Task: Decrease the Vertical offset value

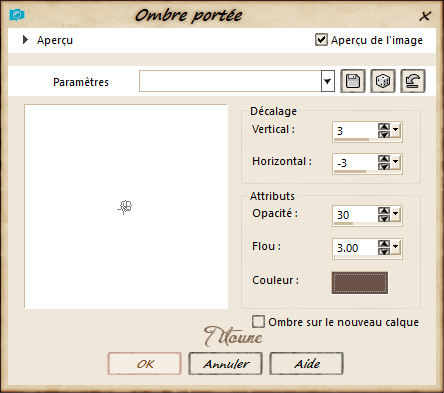Action: [x=384, y=134]
